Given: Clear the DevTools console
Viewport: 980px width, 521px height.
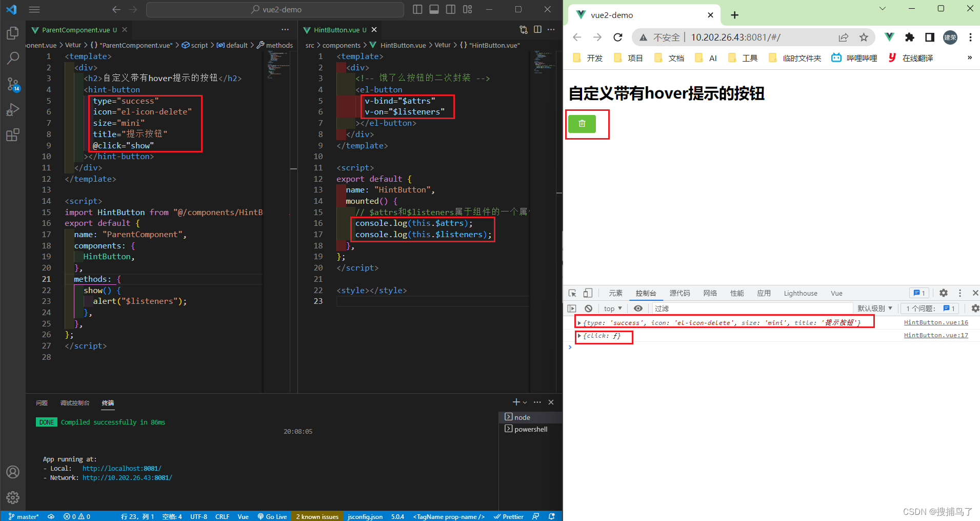Looking at the screenshot, I should (x=589, y=308).
